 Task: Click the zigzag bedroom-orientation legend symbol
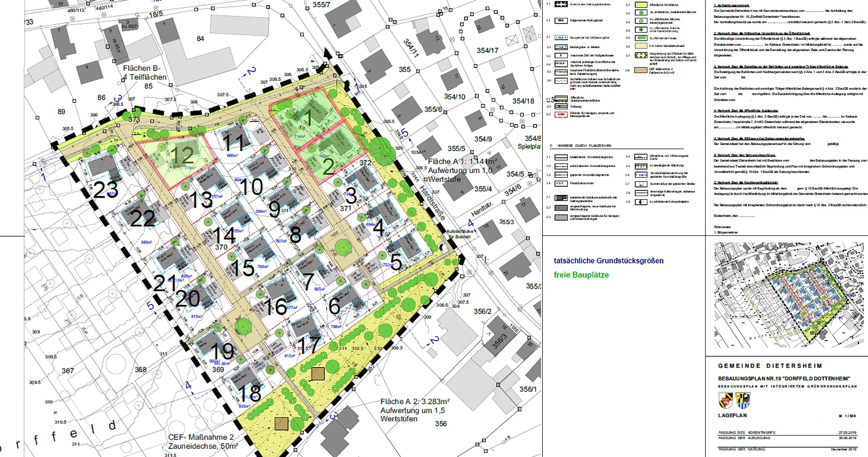point(561,81)
